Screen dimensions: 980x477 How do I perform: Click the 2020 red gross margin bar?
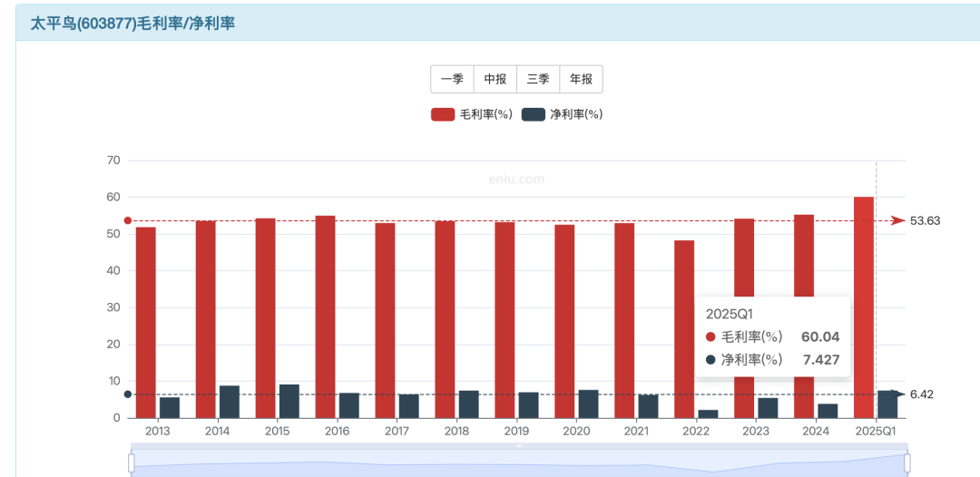click(x=564, y=322)
